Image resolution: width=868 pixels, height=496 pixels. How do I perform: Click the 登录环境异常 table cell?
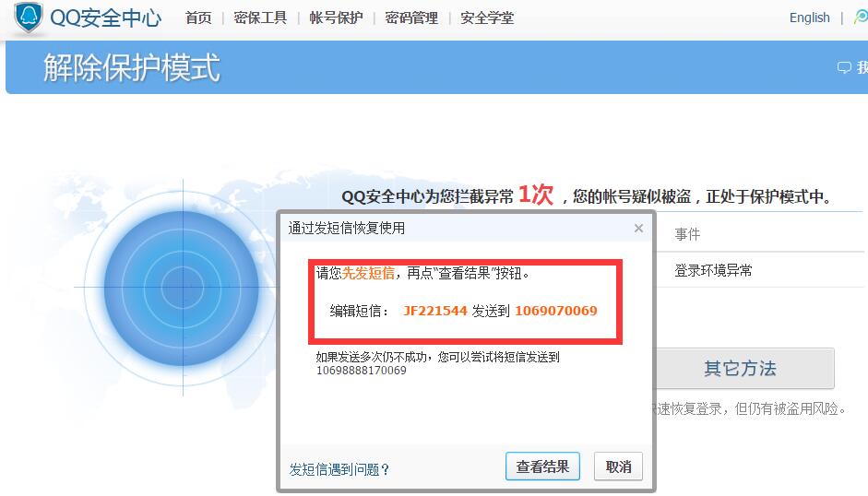[x=713, y=271]
